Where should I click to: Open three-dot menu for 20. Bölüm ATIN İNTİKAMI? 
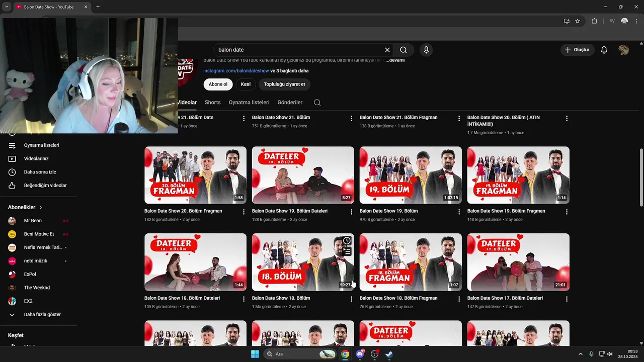(567, 118)
